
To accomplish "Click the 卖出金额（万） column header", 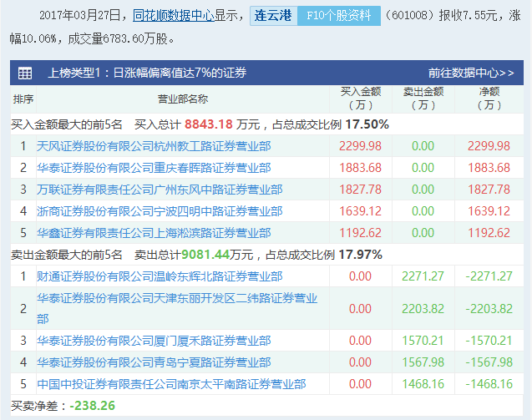I will pyautogui.click(x=423, y=99).
